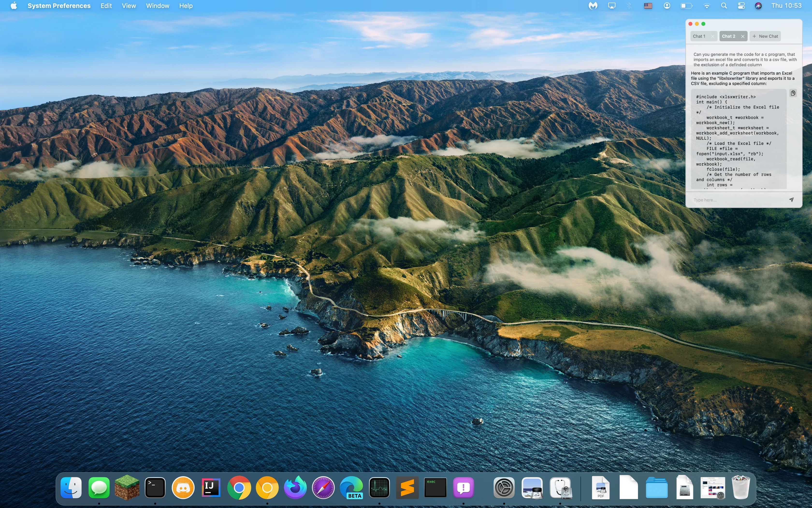Click the Bluetooth status icon
This screenshot has width=812, height=508.
[x=630, y=6]
